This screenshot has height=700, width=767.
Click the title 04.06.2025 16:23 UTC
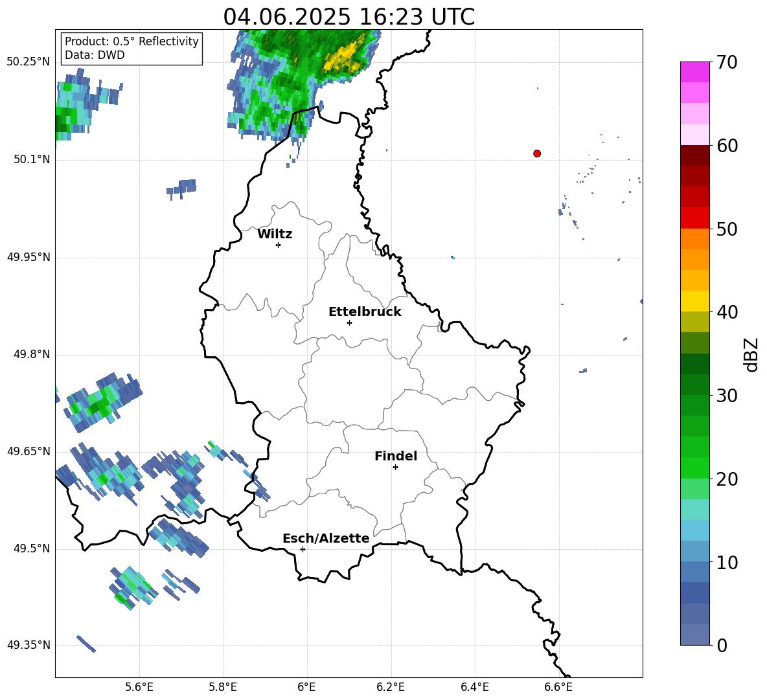click(349, 17)
